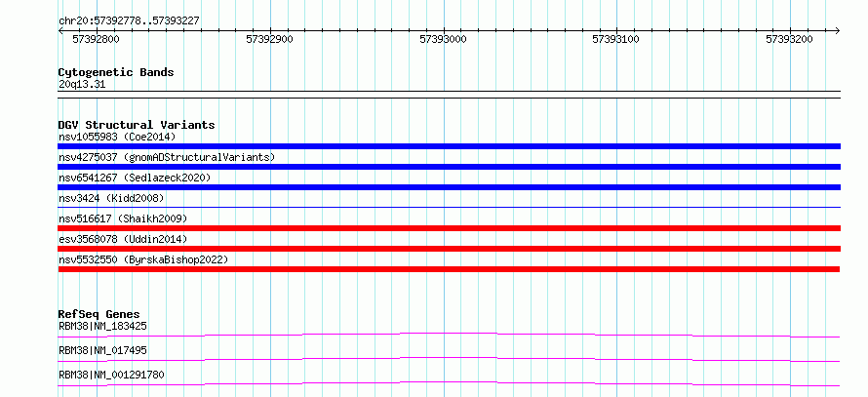Click ruler position 57393100
The height and width of the screenshot is (397, 868).
tap(616, 39)
